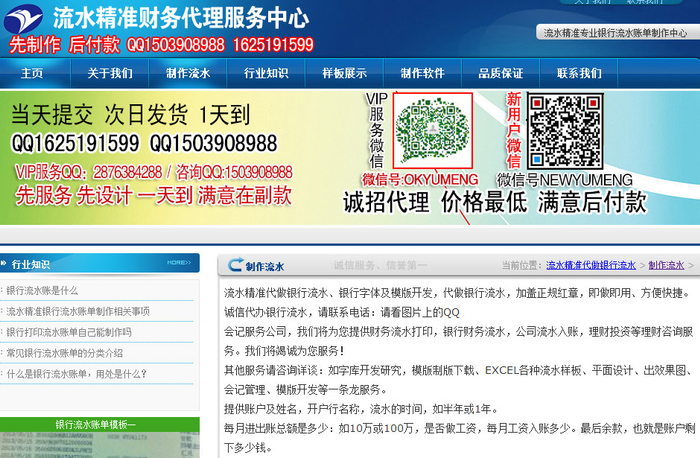Image resolution: width=700 pixels, height=458 pixels.
Task: Open 常见银行流水账单的分类介绍 article
Action: click(x=64, y=353)
